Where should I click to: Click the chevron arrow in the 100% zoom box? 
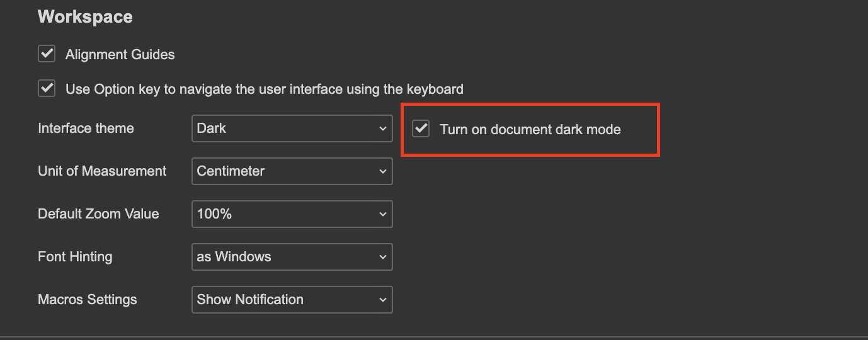pyautogui.click(x=382, y=215)
